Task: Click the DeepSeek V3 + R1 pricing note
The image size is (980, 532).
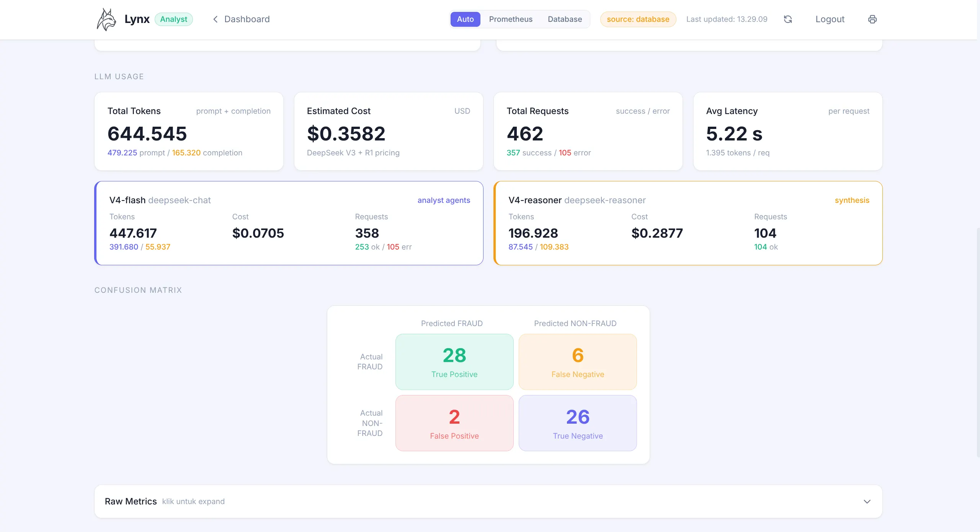Action: 353,153
